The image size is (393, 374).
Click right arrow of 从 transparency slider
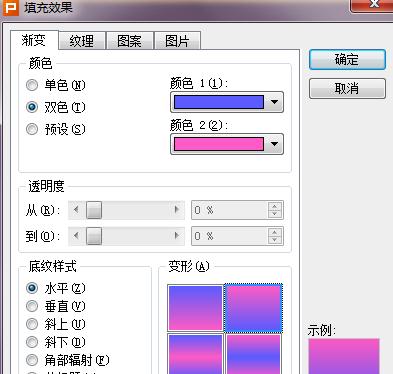pyautogui.click(x=177, y=210)
